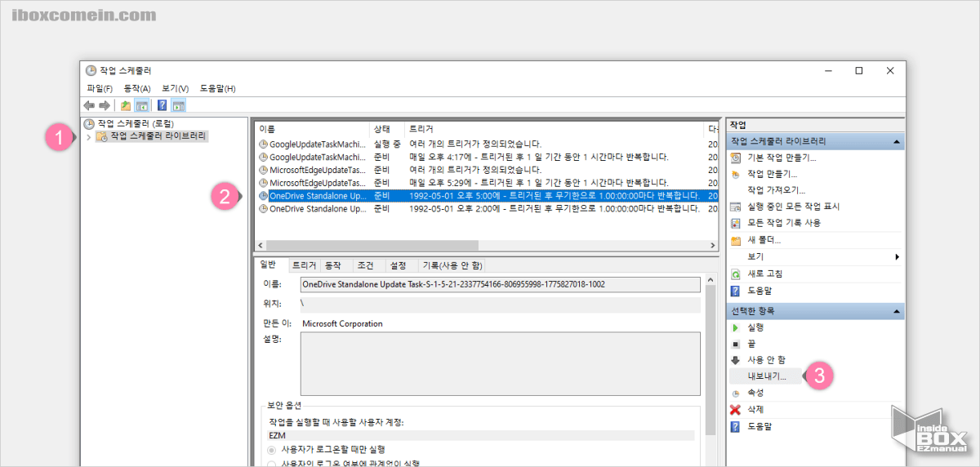Click into the 설명 description box
This screenshot has height=467, width=980.
point(500,362)
